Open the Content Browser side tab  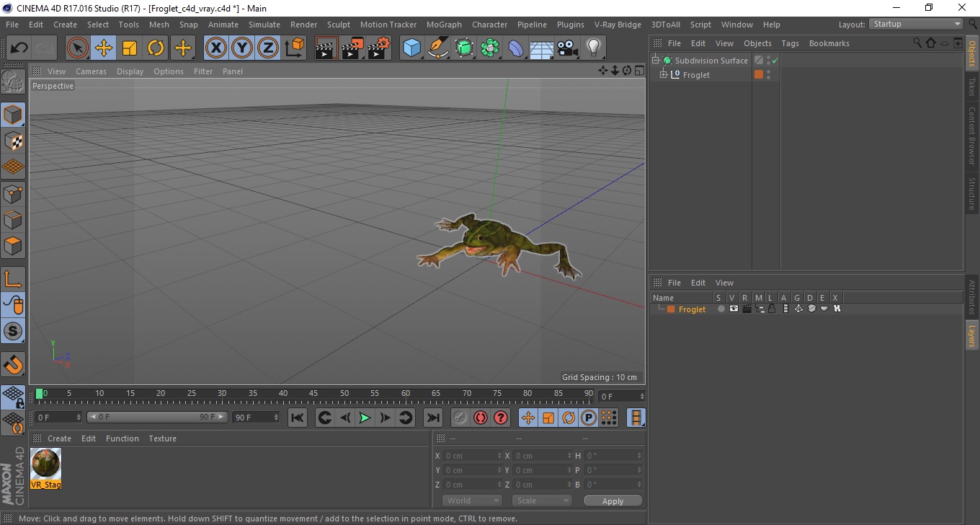point(972,136)
